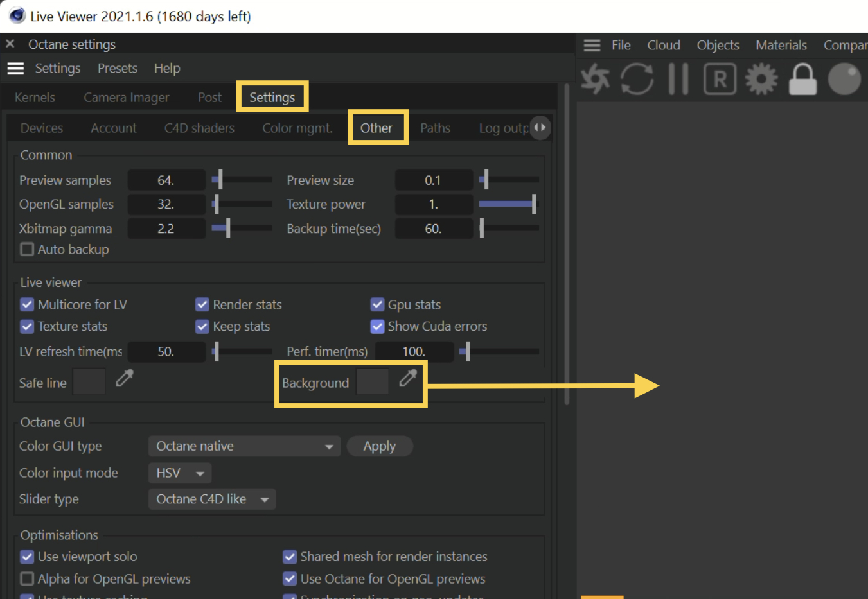868x599 pixels.
Task: Open the Presets menu
Action: (118, 68)
